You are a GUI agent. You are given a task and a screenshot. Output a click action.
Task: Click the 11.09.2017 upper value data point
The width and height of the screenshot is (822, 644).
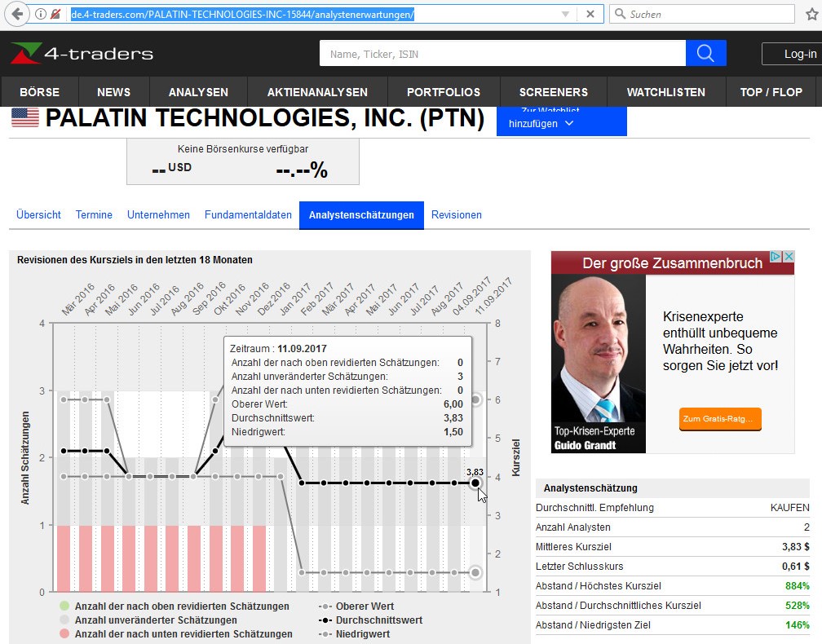click(x=475, y=399)
